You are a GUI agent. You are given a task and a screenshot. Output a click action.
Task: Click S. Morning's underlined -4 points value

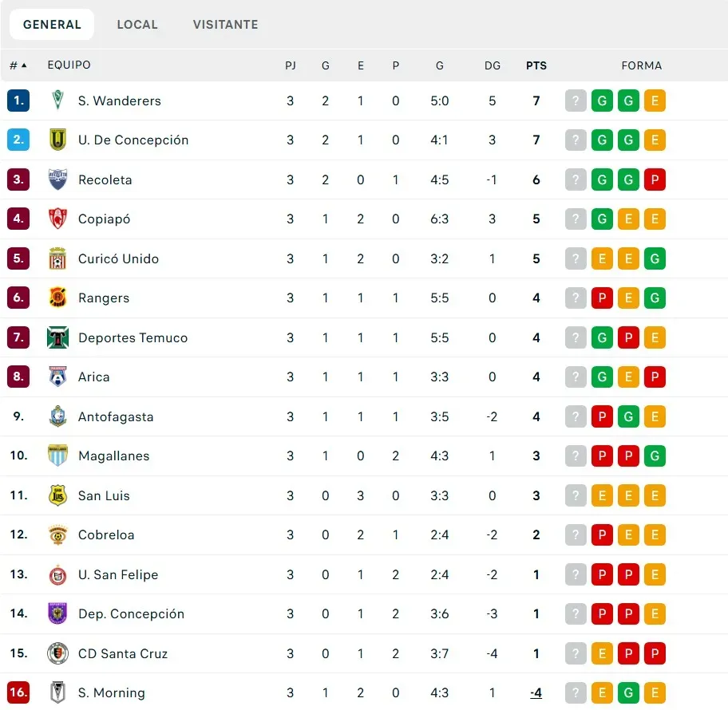pyautogui.click(x=536, y=692)
